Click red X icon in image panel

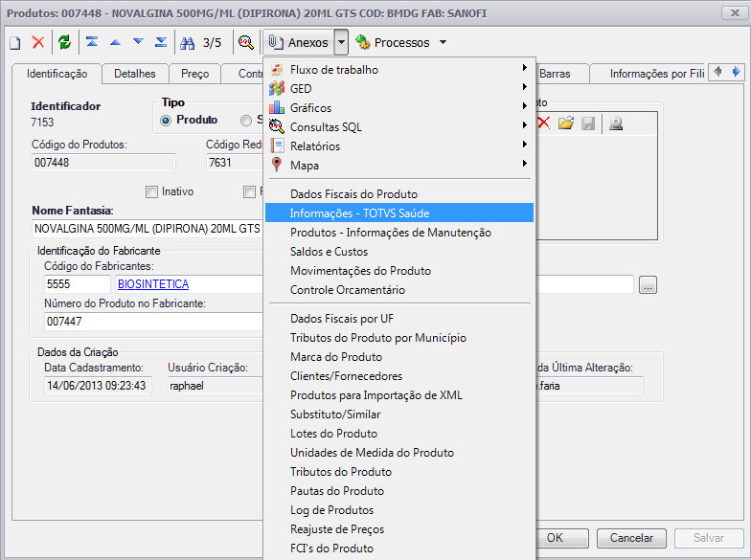pyautogui.click(x=543, y=123)
